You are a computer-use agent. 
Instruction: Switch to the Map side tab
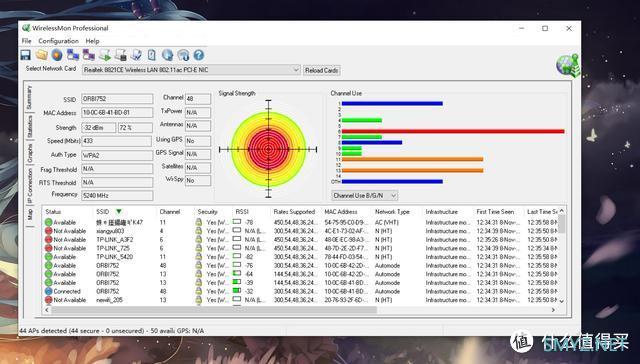pyautogui.click(x=29, y=215)
